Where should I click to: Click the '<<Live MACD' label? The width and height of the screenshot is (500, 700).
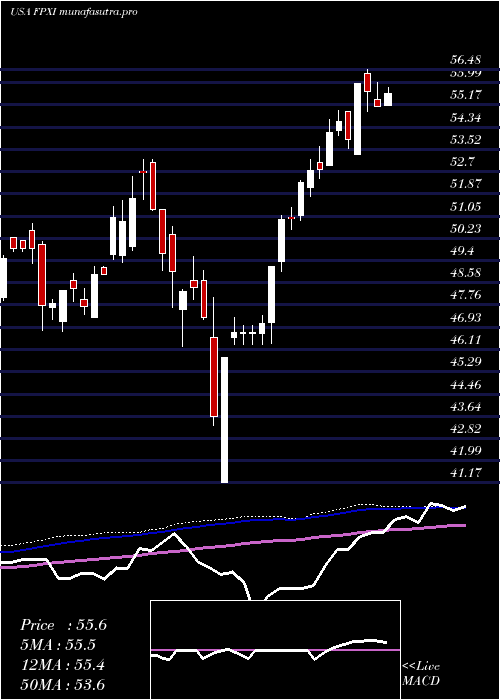421,673
